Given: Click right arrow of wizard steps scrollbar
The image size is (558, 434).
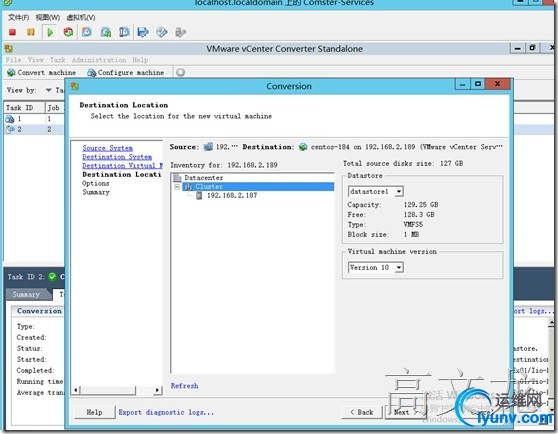Looking at the screenshot, I should 157,390.
